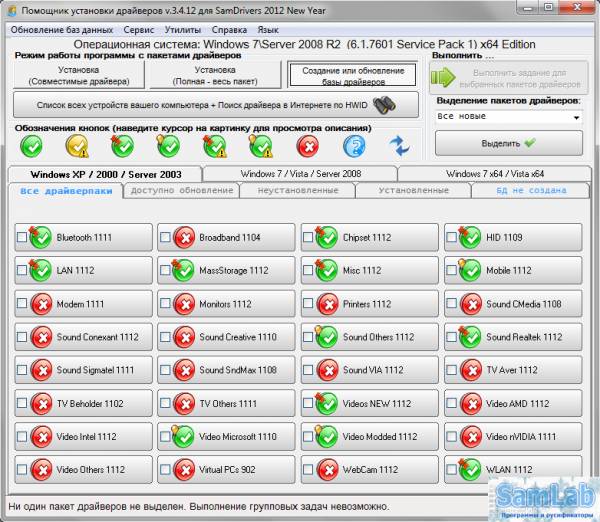Click the WLAN 1112 status icon
The height and width of the screenshot is (522, 600).
pyautogui.click(x=470, y=470)
